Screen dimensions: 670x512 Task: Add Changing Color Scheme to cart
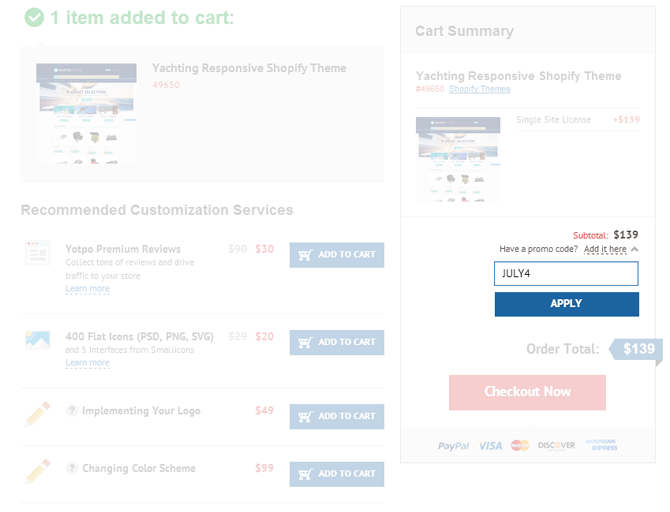[337, 474]
